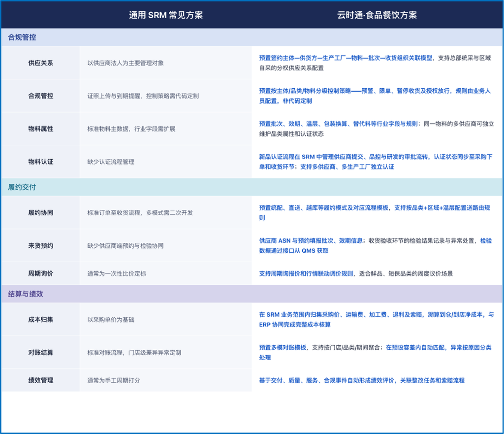Image resolution: width=504 pixels, height=434 pixels.
Task: Click blue text '预置多模对账模板'
Action: [x=283, y=347]
